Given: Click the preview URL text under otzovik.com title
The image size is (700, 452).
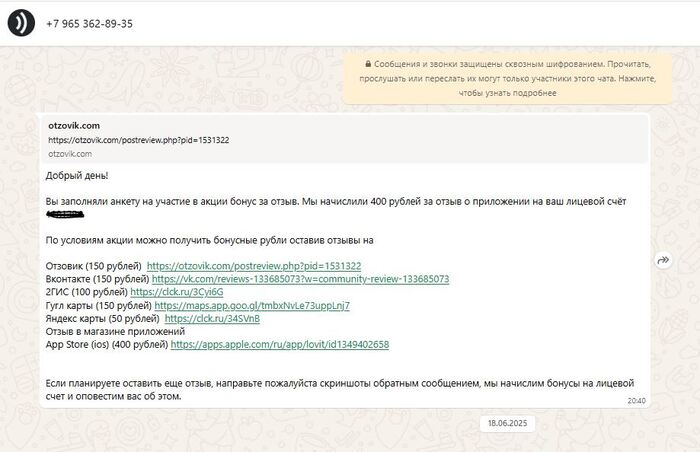Looking at the screenshot, I should (139, 140).
